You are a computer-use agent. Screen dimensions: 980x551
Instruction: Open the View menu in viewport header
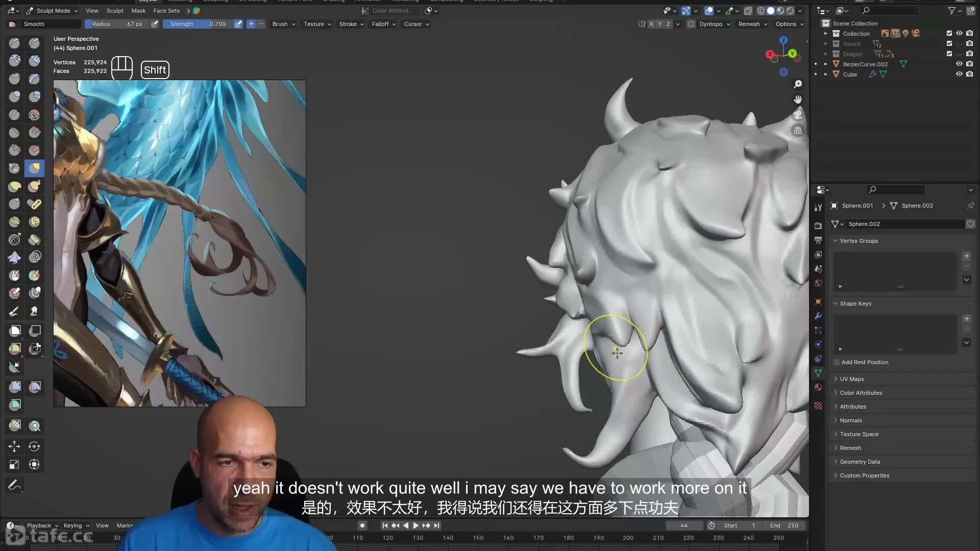(x=92, y=11)
